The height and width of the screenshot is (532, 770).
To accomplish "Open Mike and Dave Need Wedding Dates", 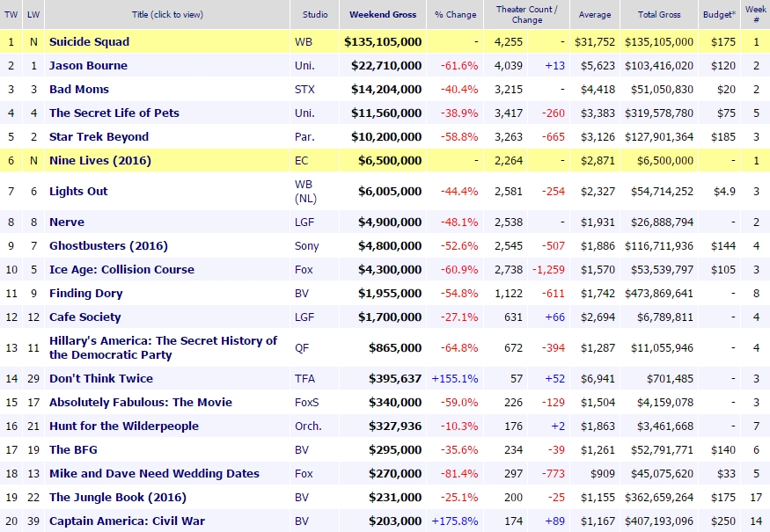I will pos(154,474).
